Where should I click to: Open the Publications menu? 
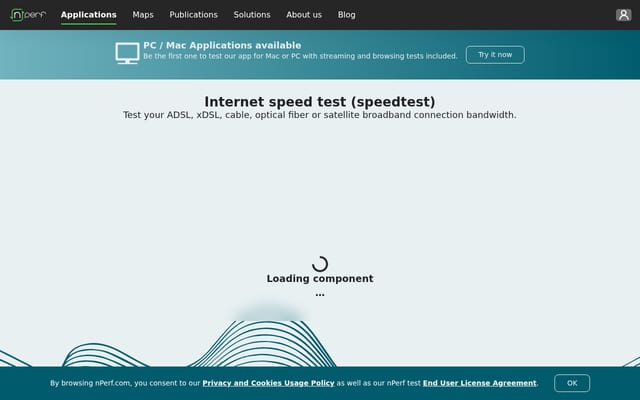[x=193, y=15]
